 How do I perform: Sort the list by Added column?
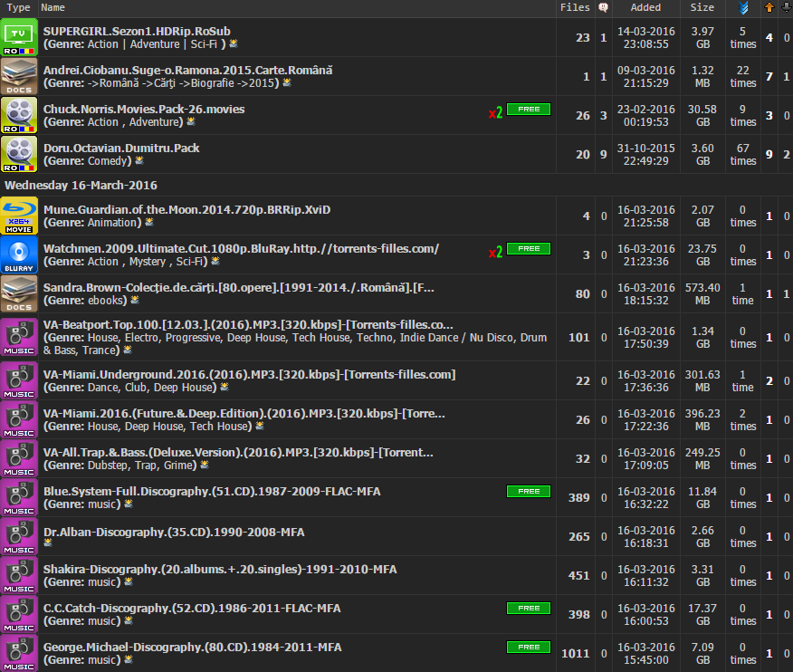click(x=645, y=7)
